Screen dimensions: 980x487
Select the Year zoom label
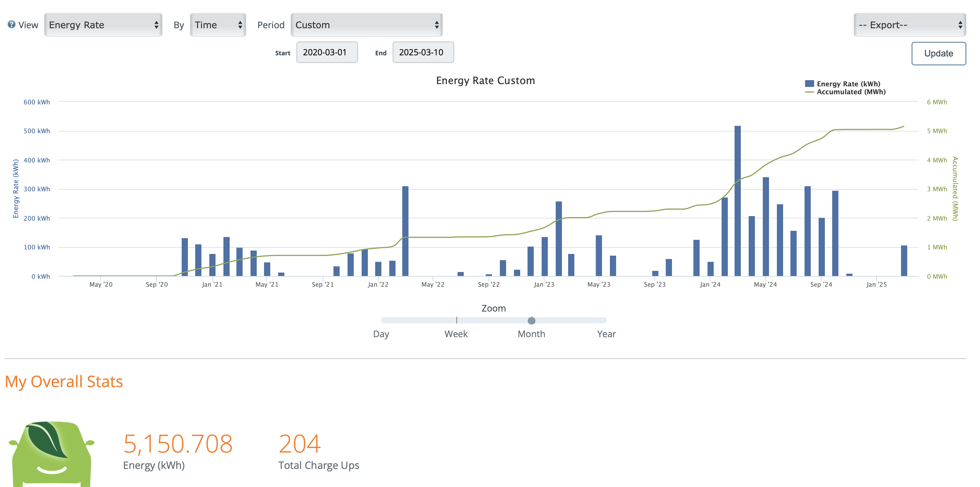(606, 334)
